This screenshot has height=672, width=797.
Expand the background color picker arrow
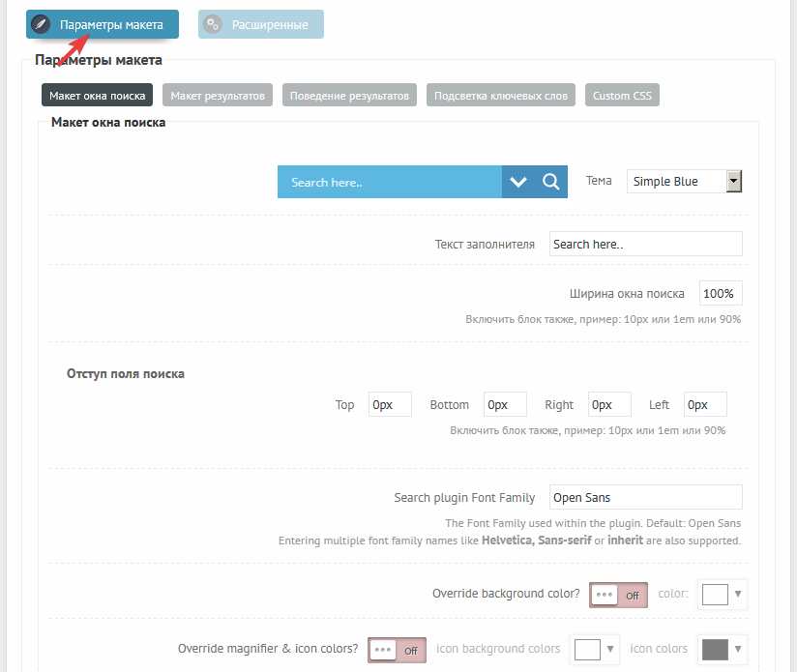[739, 595]
